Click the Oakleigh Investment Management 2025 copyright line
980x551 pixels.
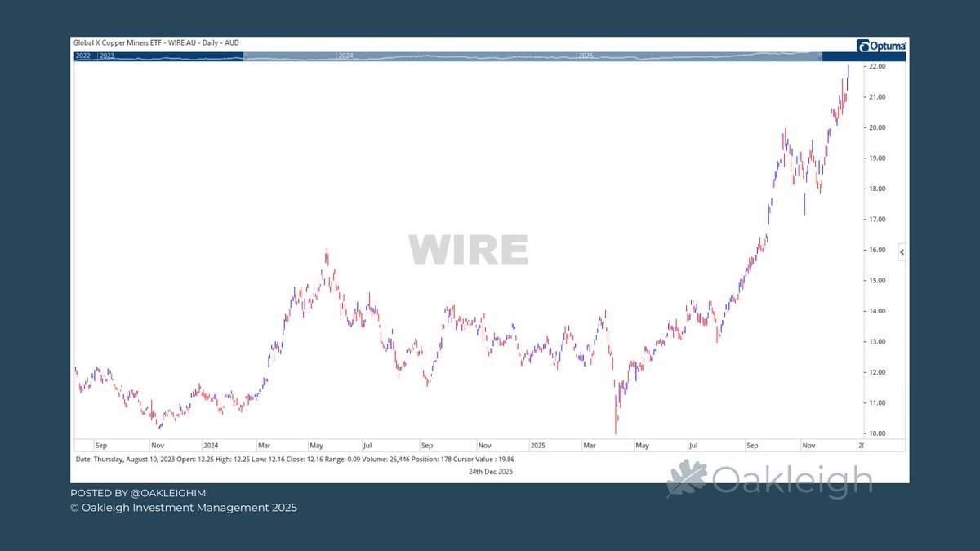point(184,508)
